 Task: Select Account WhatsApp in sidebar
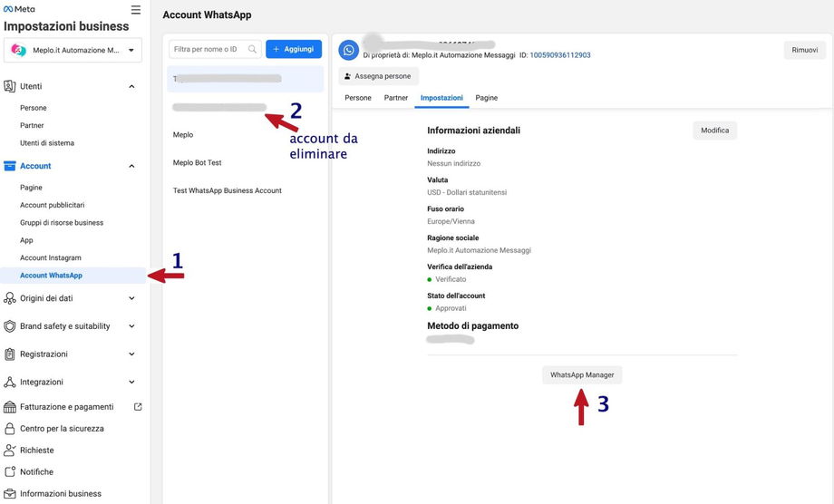click(x=73, y=276)
